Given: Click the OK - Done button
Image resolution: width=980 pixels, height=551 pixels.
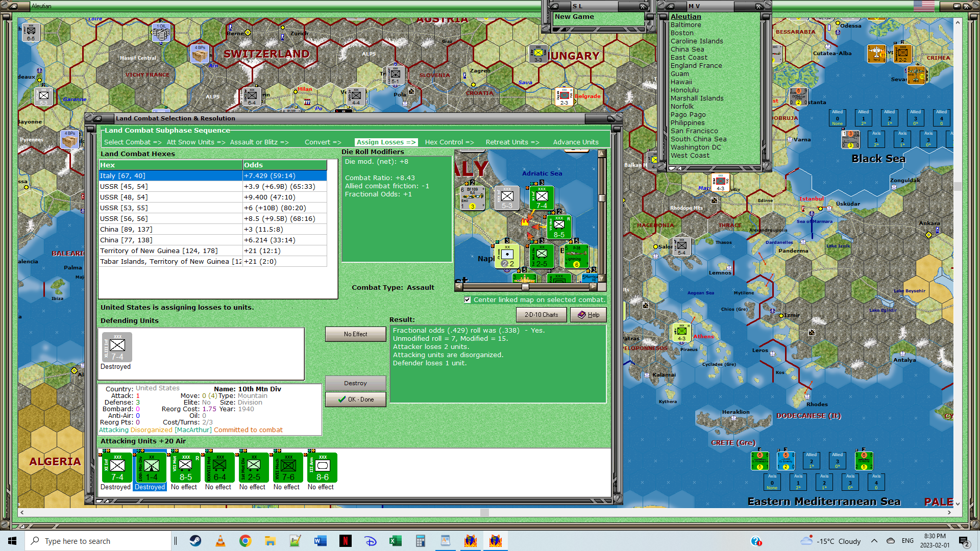Looking at the screenshot, I should [x=355, y=399].
